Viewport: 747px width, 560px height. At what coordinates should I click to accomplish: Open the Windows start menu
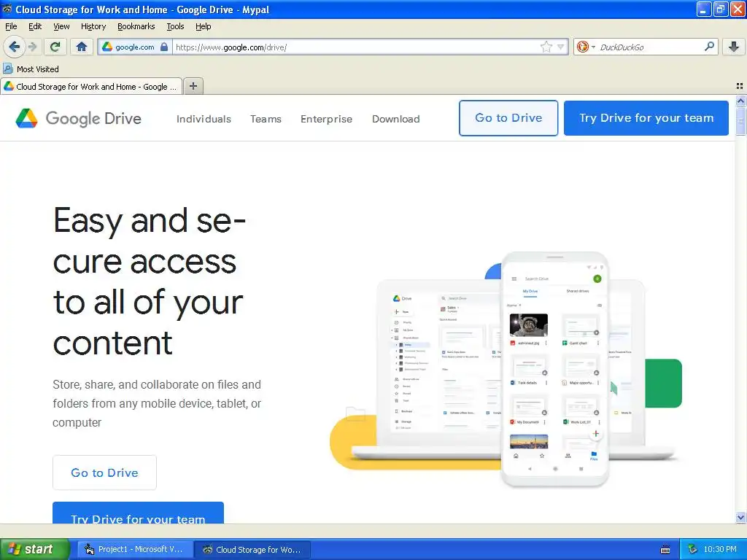(x=35, y=549)
